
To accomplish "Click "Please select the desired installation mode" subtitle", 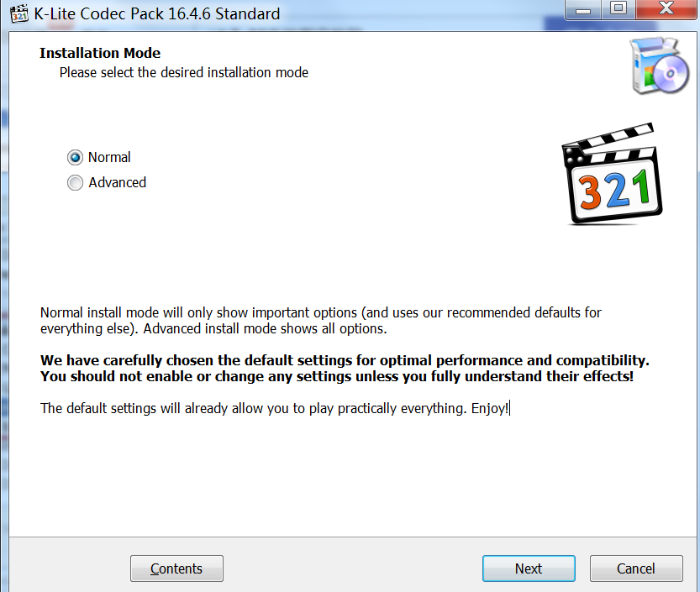I will tap(184, 73).
